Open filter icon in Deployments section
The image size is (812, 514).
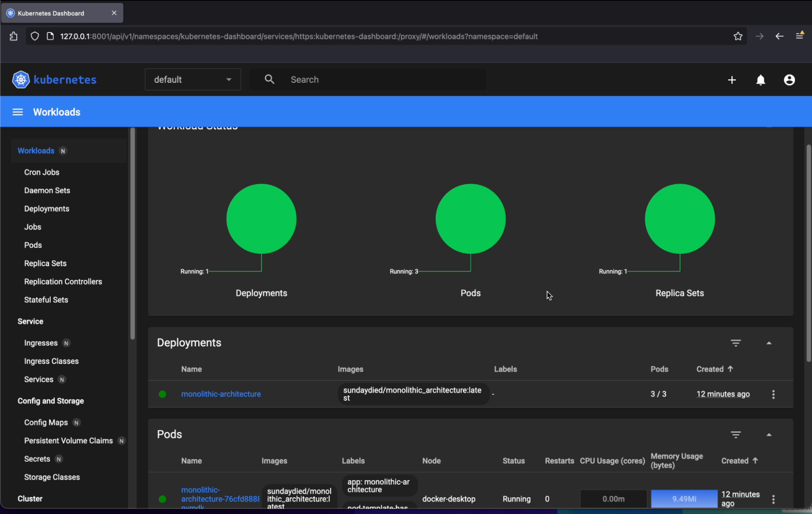coord(736,343)
